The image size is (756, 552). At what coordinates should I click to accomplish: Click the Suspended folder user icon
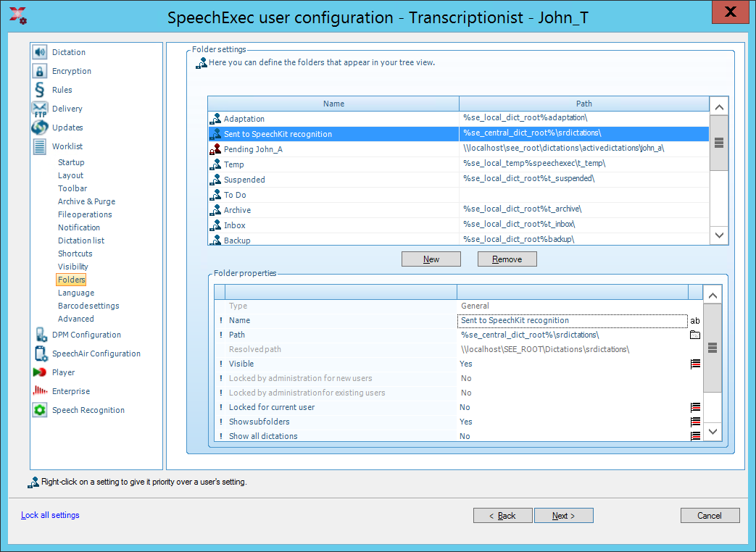[x=215, y=180]
